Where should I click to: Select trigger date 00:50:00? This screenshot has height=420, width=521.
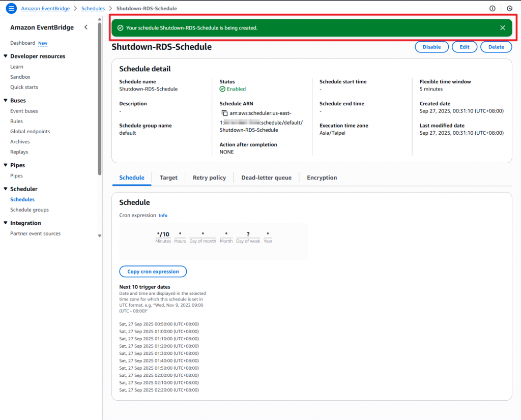[x=159, y=324]
